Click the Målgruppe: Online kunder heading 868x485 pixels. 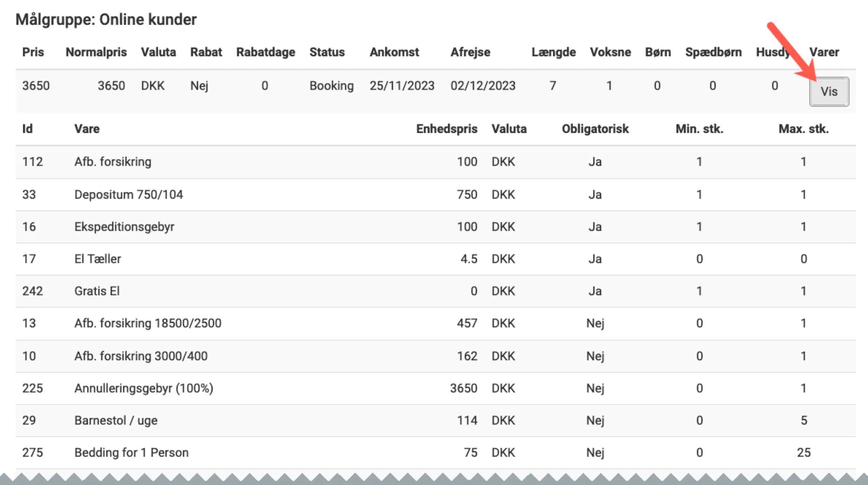[106, 19]
